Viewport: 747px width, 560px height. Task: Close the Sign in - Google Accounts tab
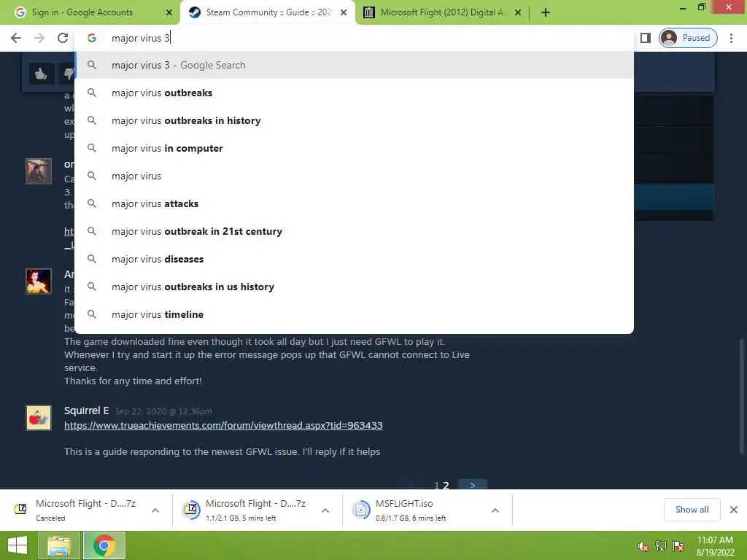169,12
